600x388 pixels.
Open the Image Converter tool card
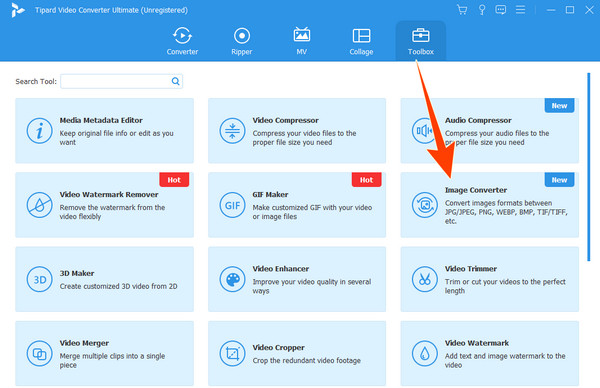[x=490, y=205]
